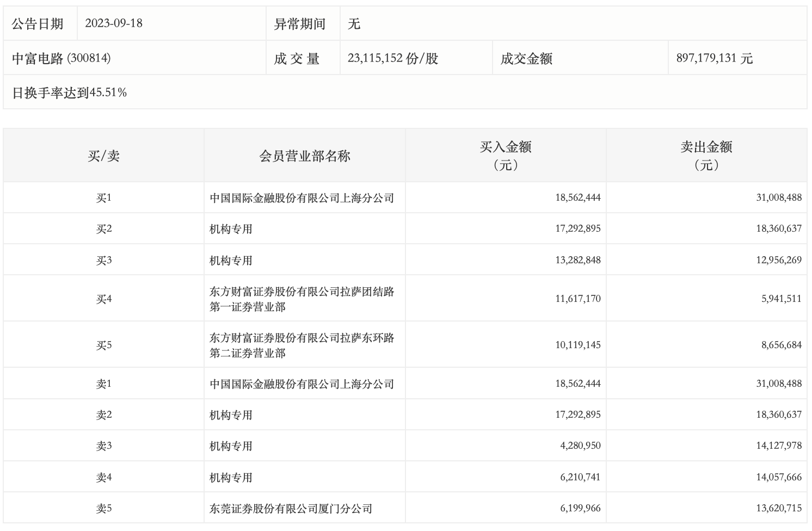812x531 pixels.
Task: Click the stock name 中富电路 (300814)
Action: click(x=61, y=58)
